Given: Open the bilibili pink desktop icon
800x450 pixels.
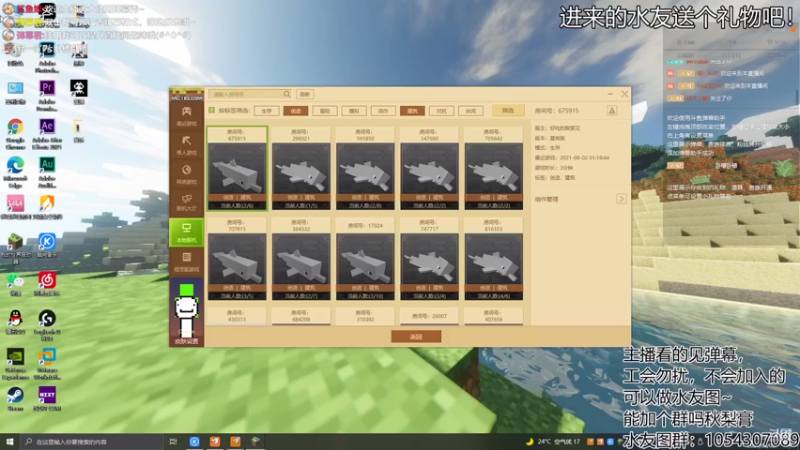Looking at the screenshot, I should [15, 207].
